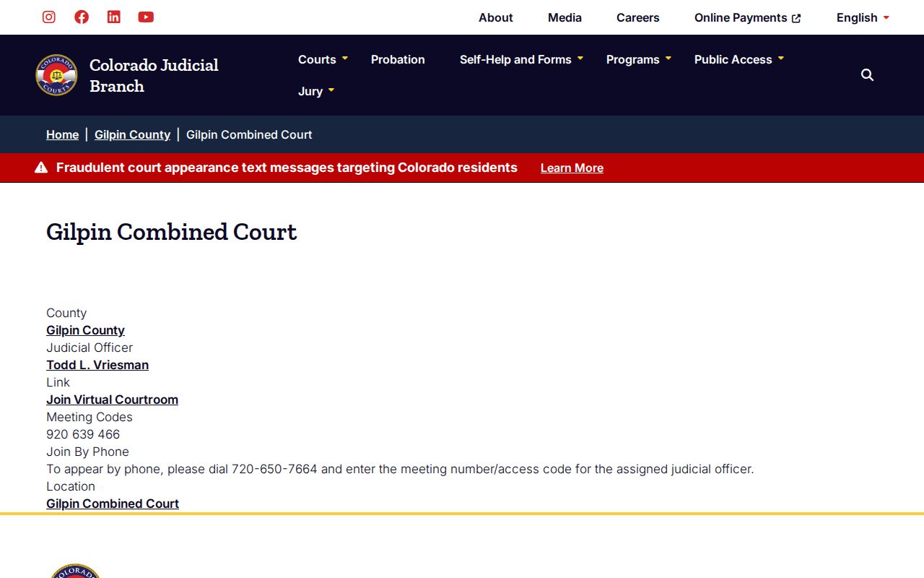Expand the Public Access dropdown menu
Screen dimensions: 924x578
point(739,59)
